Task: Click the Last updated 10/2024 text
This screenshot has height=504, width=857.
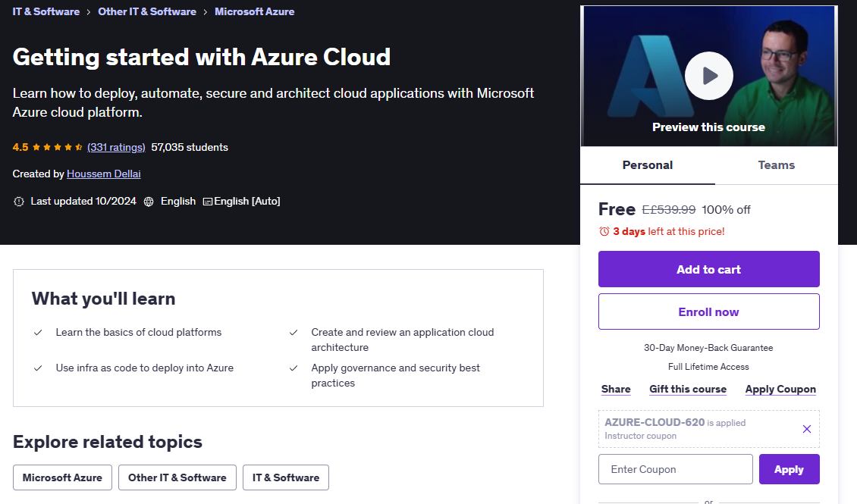Action: tap(83, 202)
